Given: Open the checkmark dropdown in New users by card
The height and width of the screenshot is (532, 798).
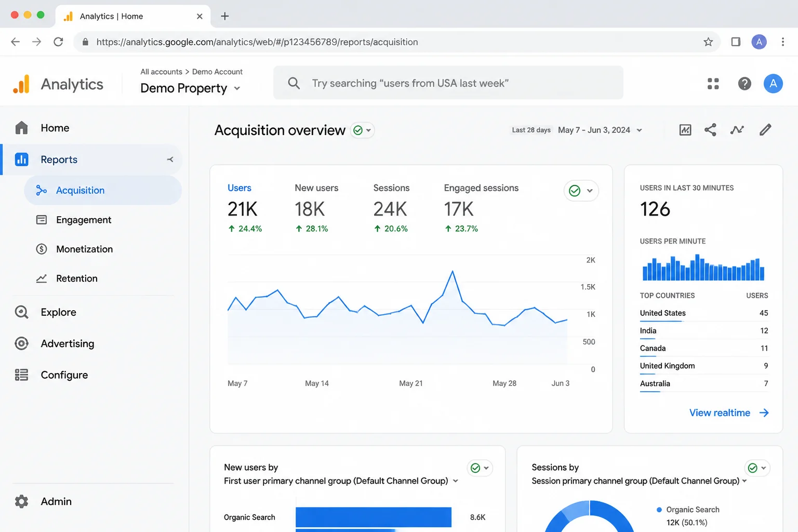Looking at the screenshot, I should [x=480, y=468].
